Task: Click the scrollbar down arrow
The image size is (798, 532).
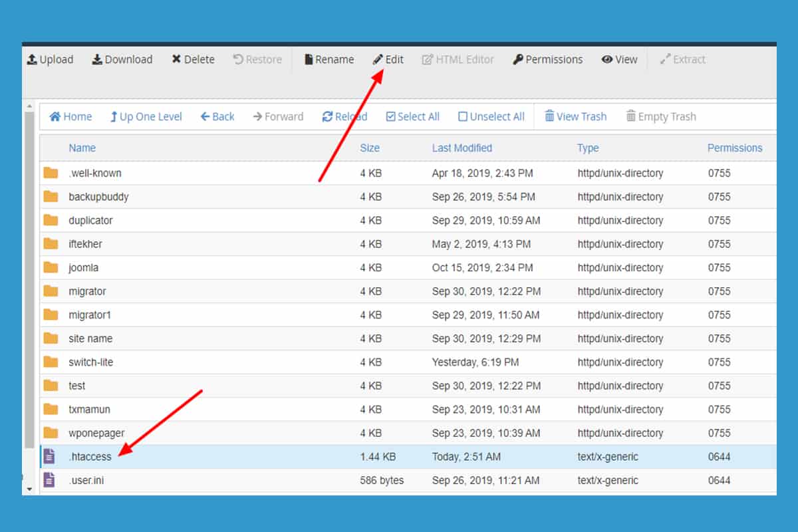Action: (29, 489)
